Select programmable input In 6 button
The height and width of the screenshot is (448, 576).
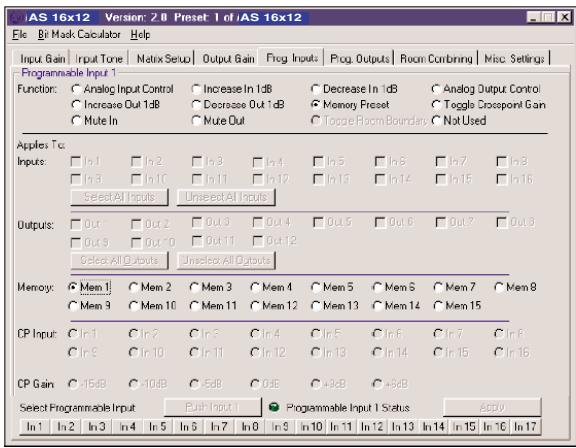tap(188, 426)
